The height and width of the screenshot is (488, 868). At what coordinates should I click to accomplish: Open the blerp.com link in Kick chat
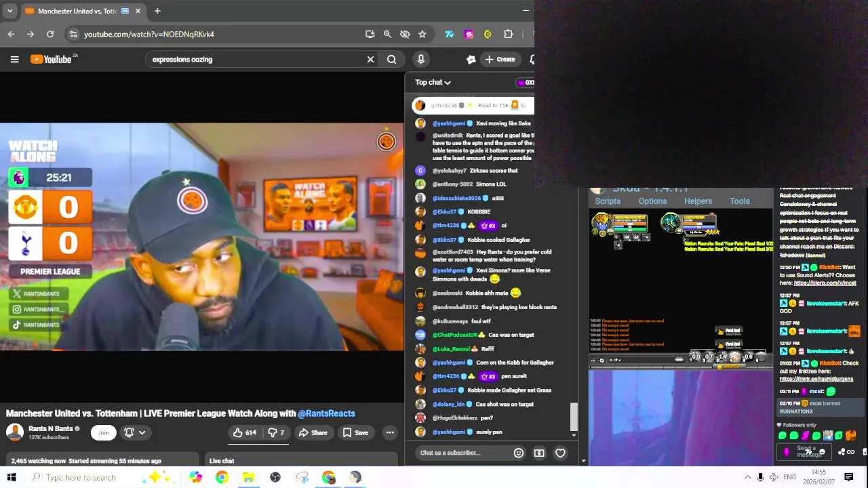(x=825, y=283)
